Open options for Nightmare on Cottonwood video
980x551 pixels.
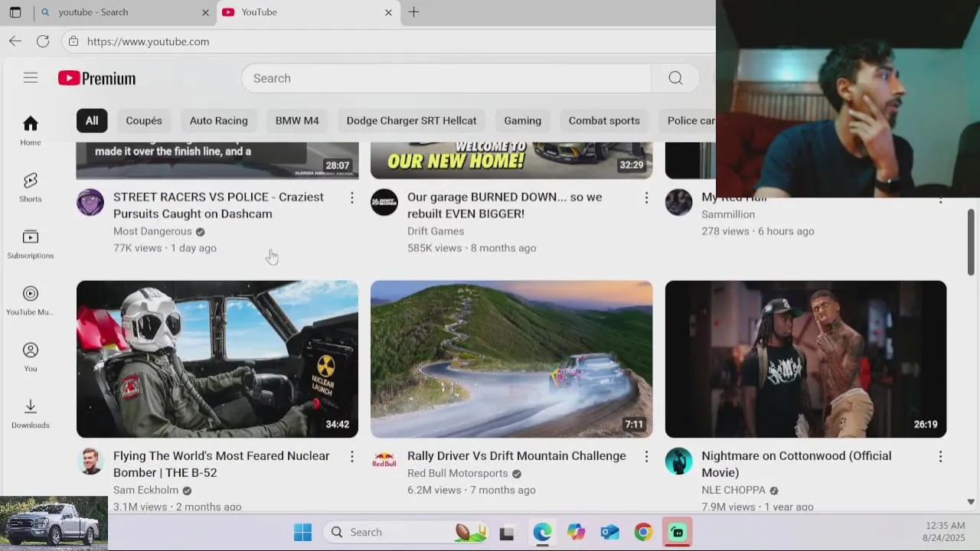pyautogui.click(x=940, y=456)
